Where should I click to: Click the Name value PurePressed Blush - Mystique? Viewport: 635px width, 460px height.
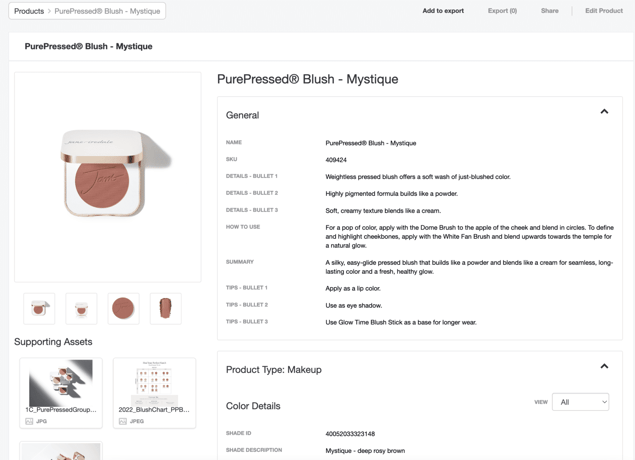pyautogui.click(x=371, y=143)
